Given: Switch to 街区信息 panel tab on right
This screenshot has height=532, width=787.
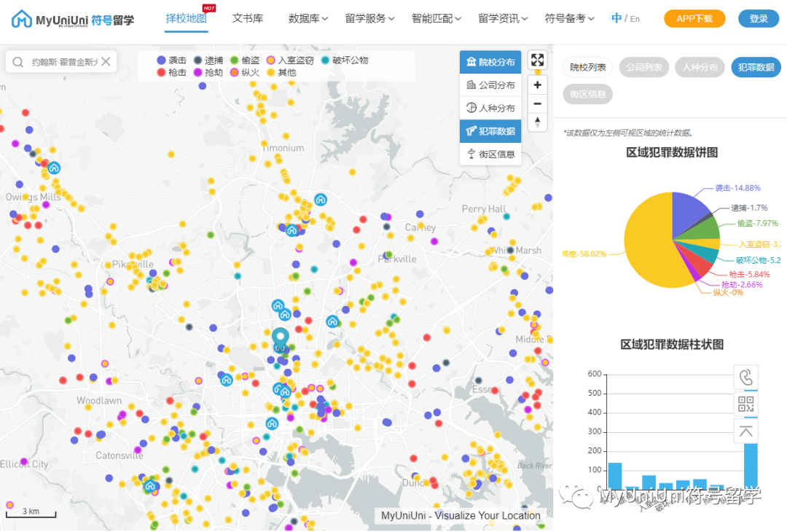Looking at the screenshot, I should point(588,94).
